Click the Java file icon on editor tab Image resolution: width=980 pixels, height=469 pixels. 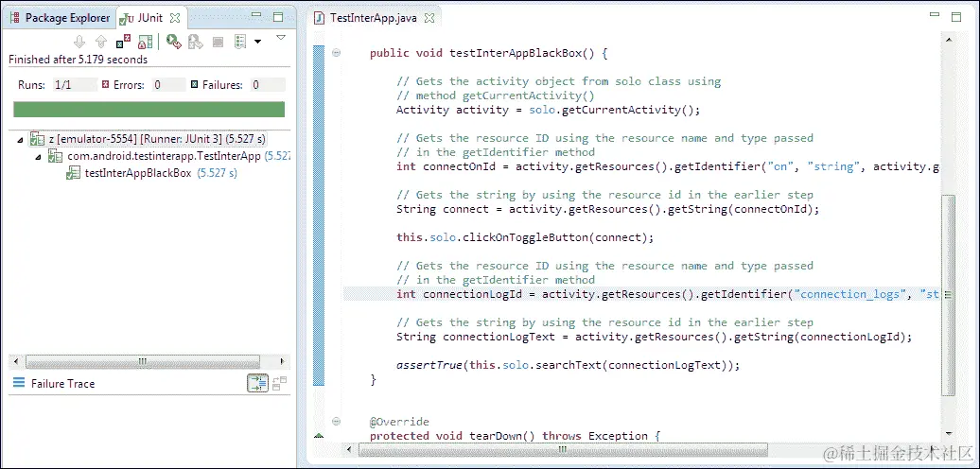pyautogui.click(x=320, y=18)
